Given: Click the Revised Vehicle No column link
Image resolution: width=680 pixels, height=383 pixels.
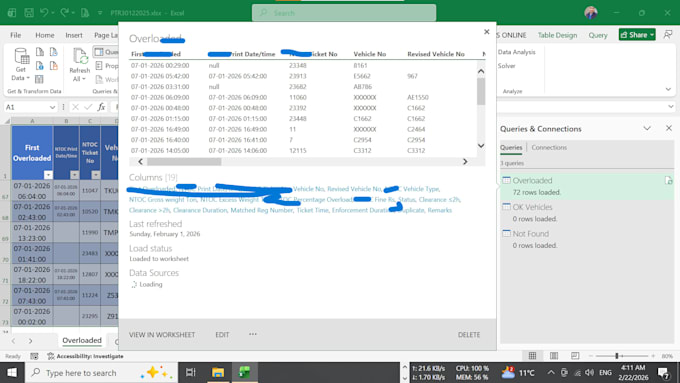Looking at the screenshot, I should pos(354,189).
